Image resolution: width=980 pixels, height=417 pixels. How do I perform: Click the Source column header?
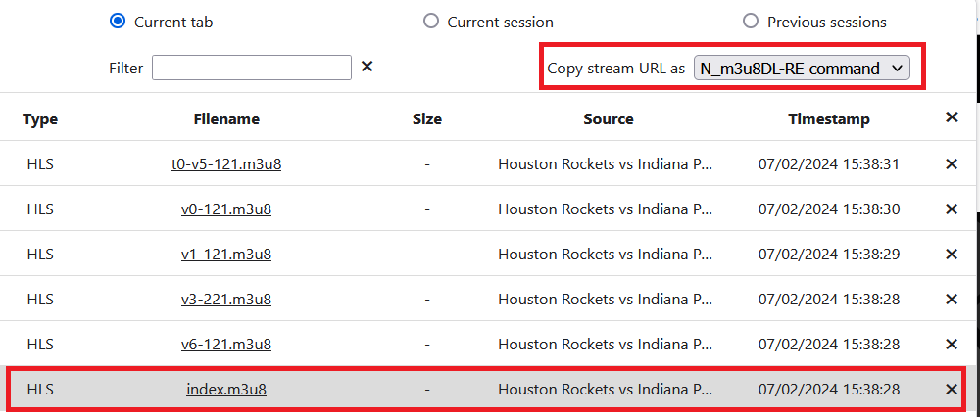608,119
